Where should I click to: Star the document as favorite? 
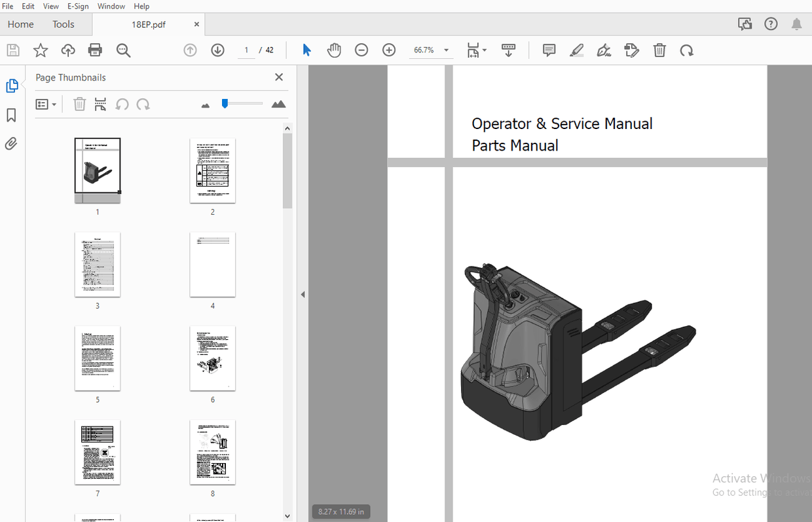(x=41, y=50)
